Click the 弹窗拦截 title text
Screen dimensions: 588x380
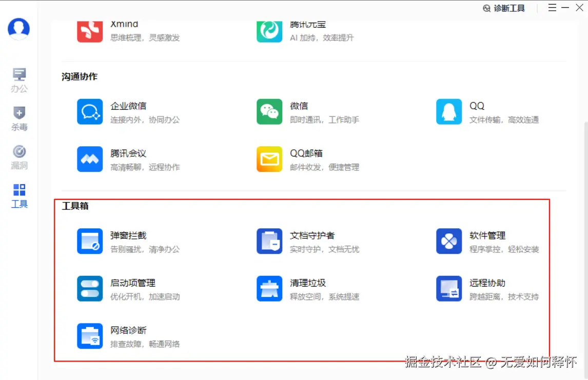click(x=128, y=235)
